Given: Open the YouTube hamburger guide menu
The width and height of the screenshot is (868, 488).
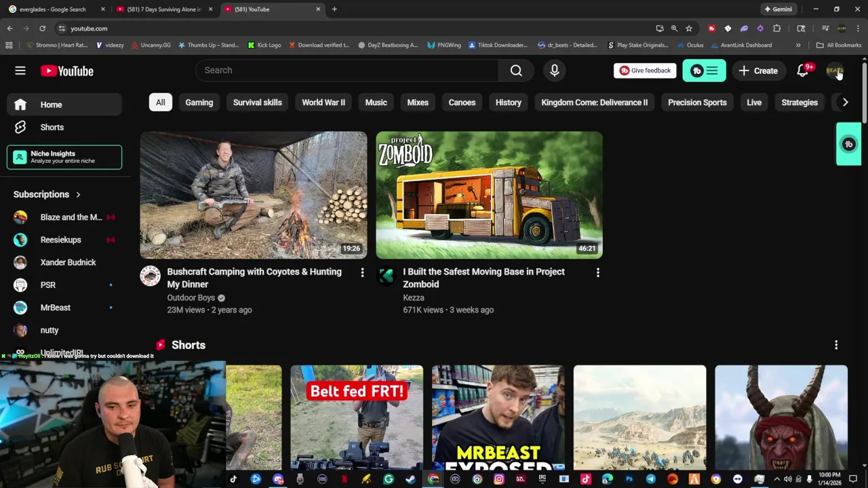Looking at the screenshot, I should tap(20, 70).
